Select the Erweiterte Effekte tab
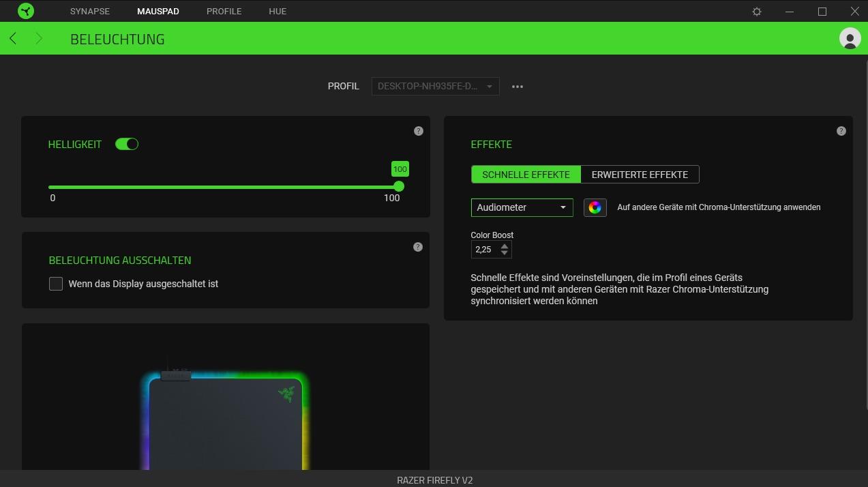This screenshot has height=487, width=868. [640, 175]
